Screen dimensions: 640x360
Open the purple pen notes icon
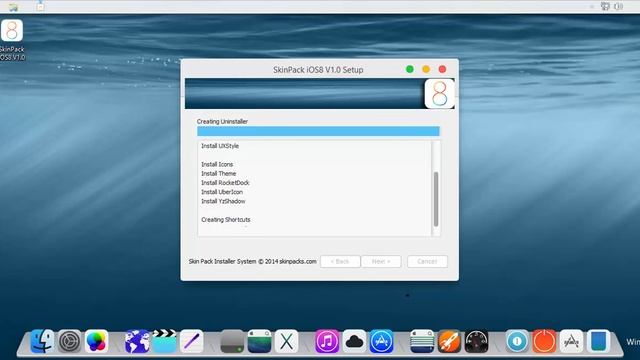(x=191, y=341)
